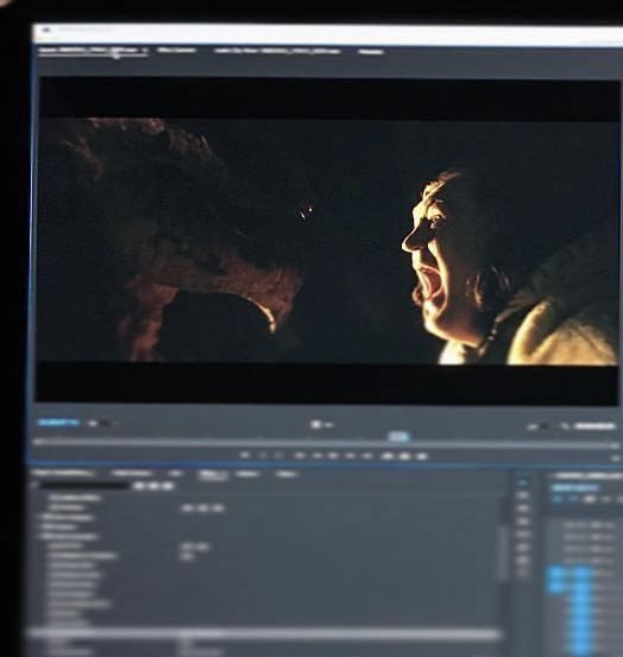Click first filter icon beside Effects search
Viewport: 623px width, 657px height.
tap(140, 486)
